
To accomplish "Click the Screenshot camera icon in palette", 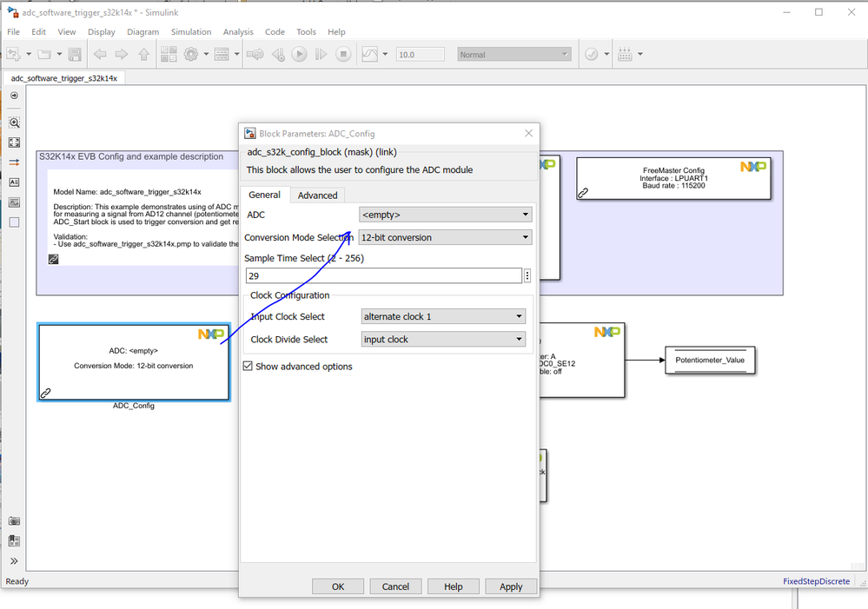I will coord(15,521).
